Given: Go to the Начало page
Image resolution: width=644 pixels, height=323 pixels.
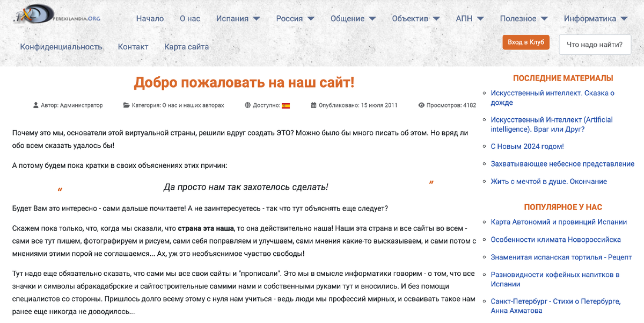Looking at the screenshot, I should 150,18.
